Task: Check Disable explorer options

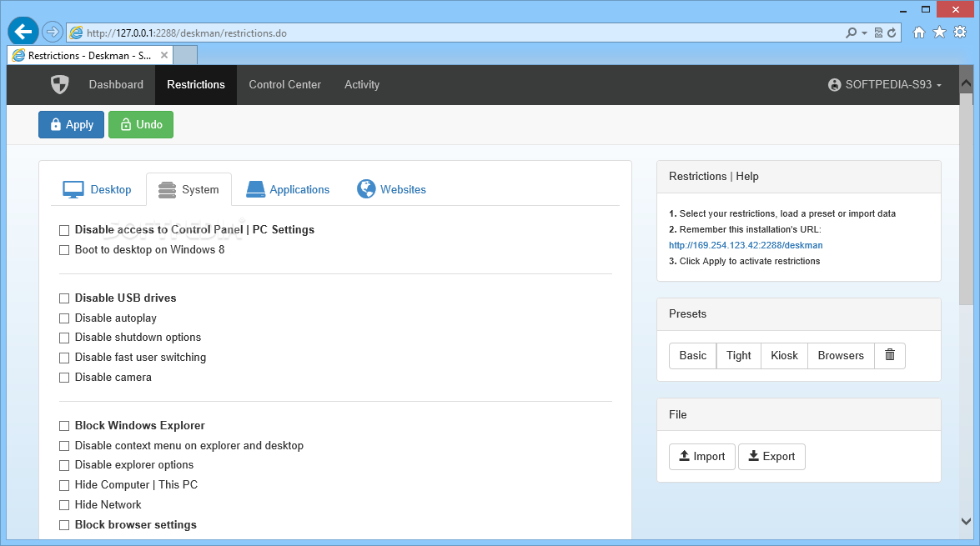Action: click(63, 465)
